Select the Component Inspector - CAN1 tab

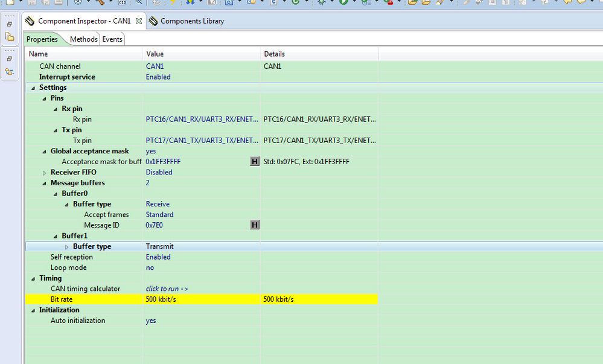83,21
